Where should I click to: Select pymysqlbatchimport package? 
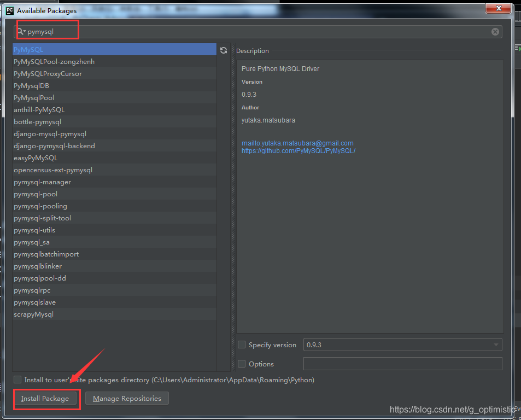click(x=115, y=254)
